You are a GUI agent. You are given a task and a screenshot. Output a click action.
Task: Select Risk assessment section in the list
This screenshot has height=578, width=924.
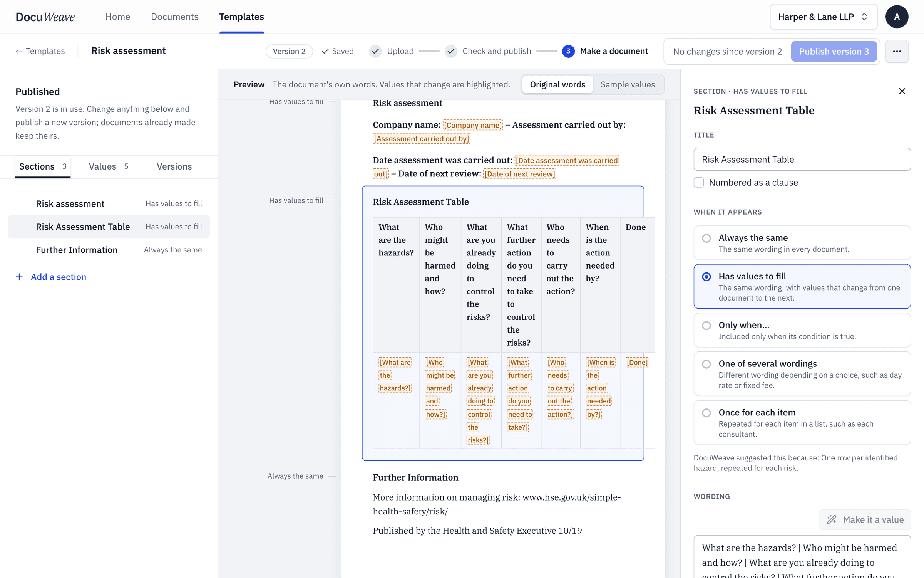[x=109, y=203]
